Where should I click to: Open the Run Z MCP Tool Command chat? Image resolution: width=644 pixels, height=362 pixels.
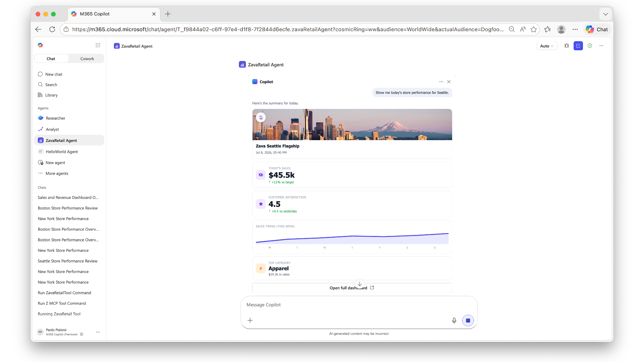coord(62,303)
